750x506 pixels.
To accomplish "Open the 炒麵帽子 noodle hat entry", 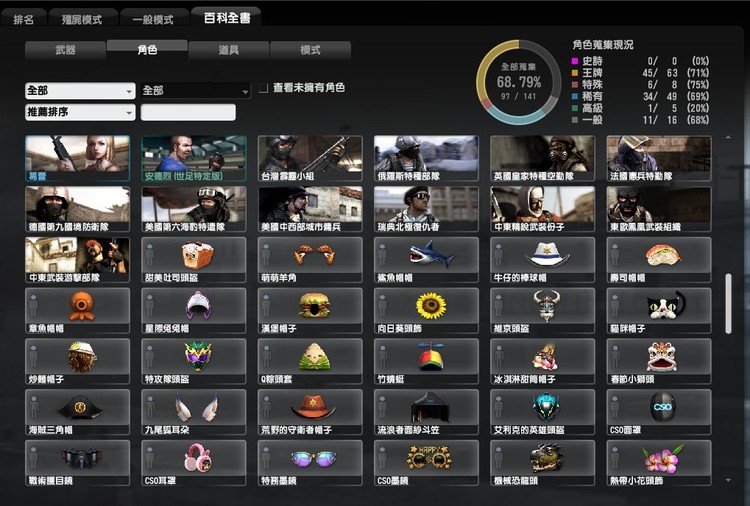I will click(x=77, y=361).
